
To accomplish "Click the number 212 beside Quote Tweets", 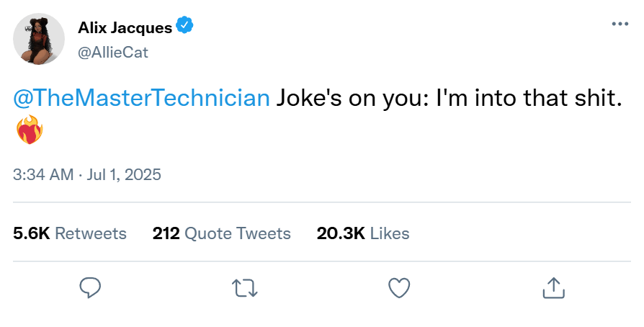I will 166,233.
